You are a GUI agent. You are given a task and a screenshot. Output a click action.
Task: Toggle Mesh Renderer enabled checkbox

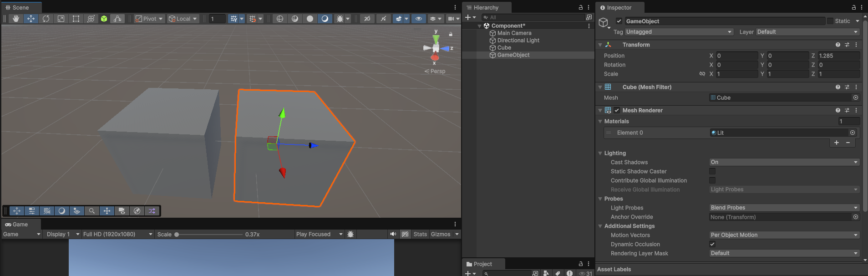pyautogui.click(x=617, y=110)
